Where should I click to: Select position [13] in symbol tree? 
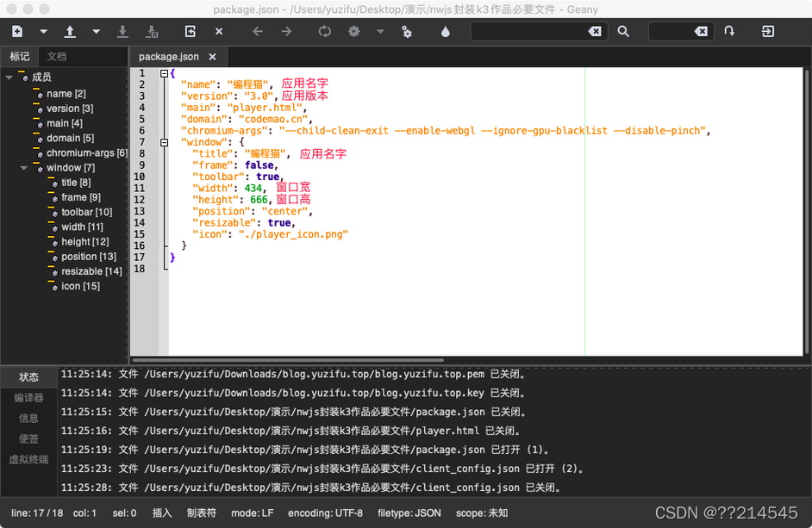[89, 257]
